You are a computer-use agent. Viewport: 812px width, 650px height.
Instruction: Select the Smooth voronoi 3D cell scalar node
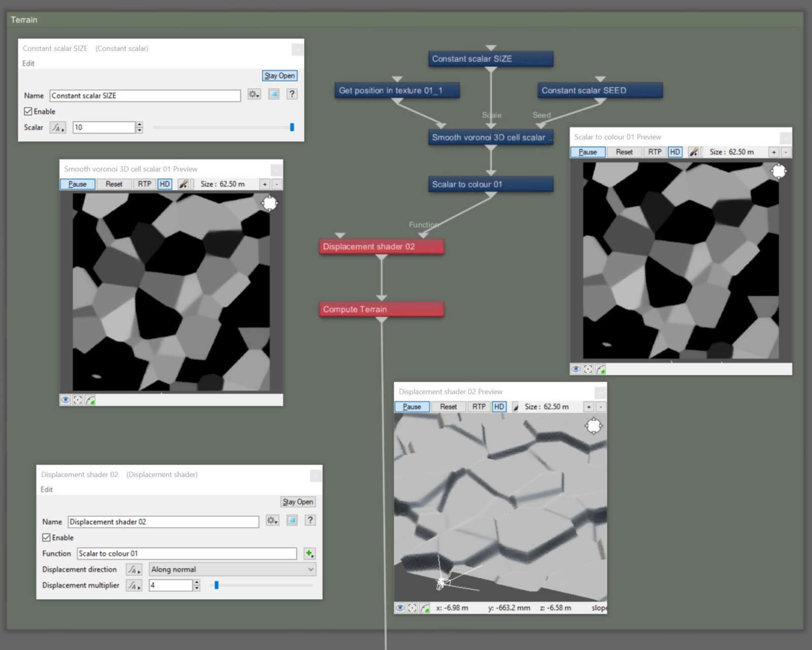491,137
